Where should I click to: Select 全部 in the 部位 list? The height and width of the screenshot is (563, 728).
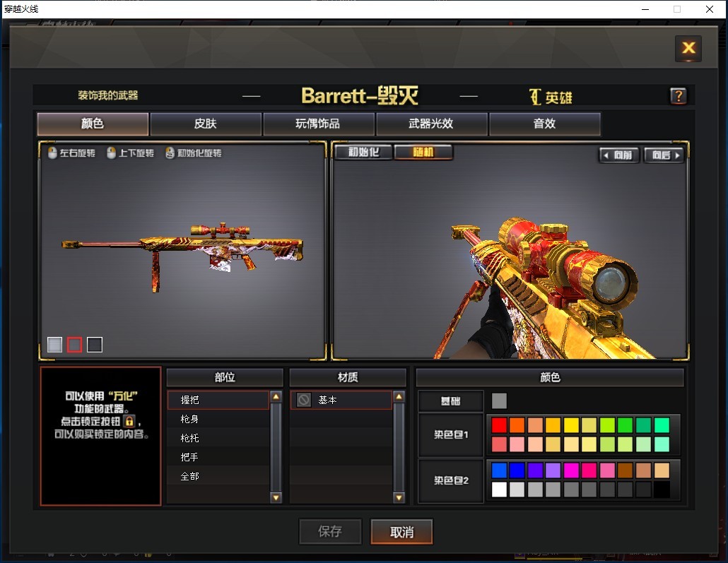pyautogui.click(x=218, y=476)
